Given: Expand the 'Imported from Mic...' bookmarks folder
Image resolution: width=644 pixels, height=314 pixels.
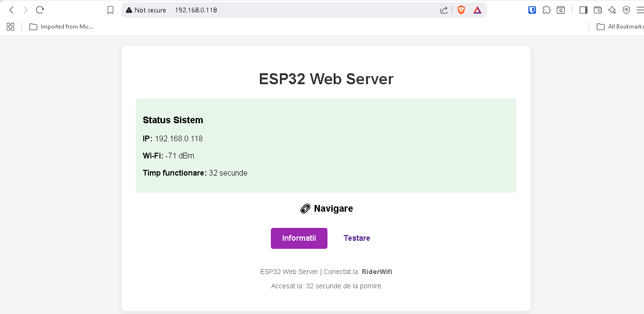Looking at the screenshot, I should pos(61,27).
